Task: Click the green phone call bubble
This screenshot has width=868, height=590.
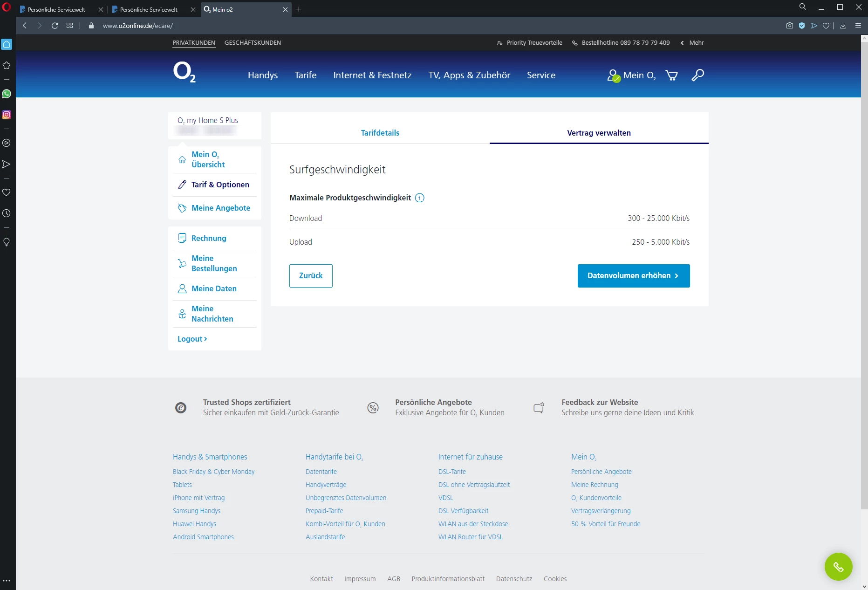Action: [838, 566]
